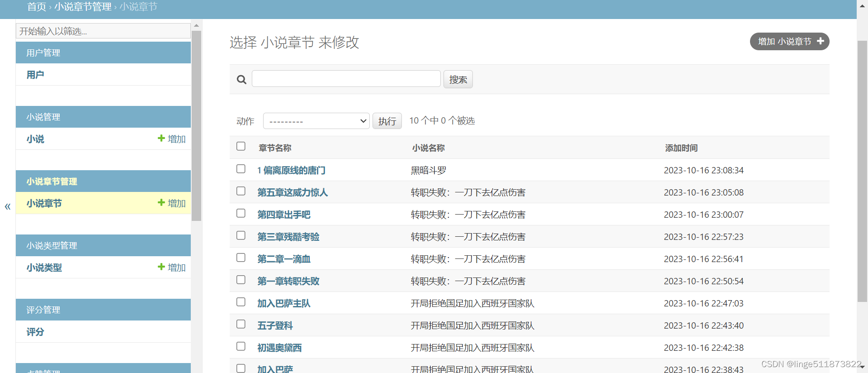This screenshot has height=373, width=868.
Task: Sort by the 章节名称 column header
Action: point(275,148)
